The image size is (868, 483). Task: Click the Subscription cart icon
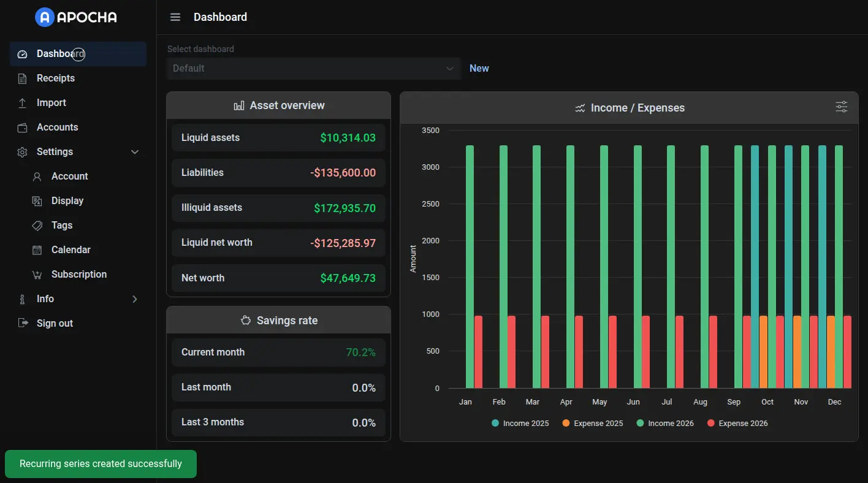pos(37,275)
